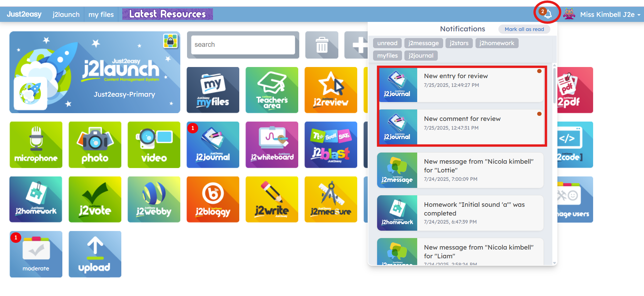Launch the video tool tile
Image resolution: width=644 pixels, height=296 pixels.
click(154, 145)
